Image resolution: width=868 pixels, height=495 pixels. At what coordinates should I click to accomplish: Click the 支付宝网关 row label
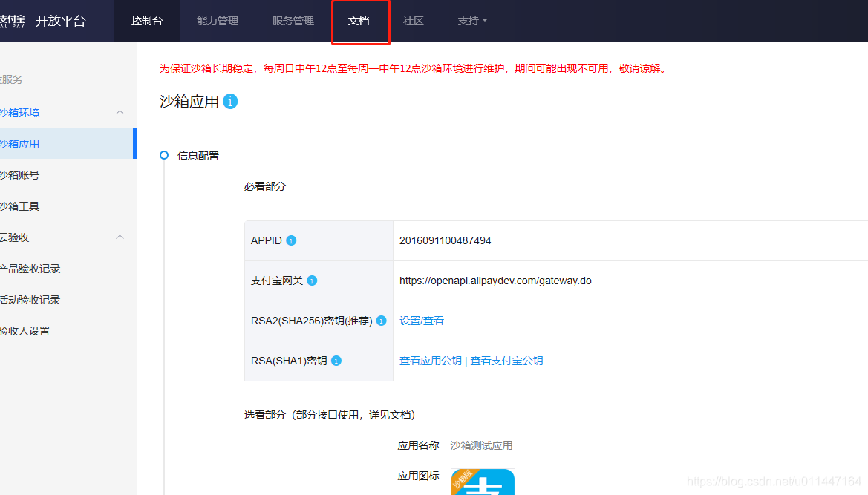[x=277, y=281]
